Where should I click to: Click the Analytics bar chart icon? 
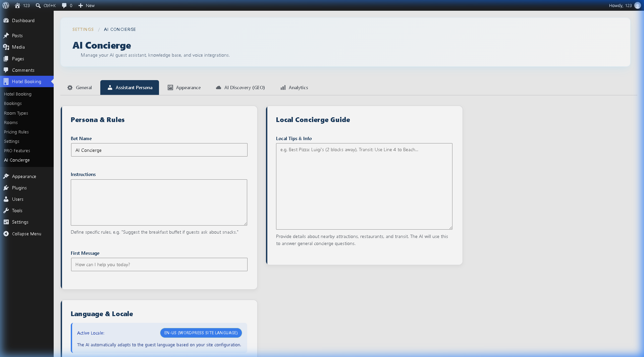(x=283, y=87)
